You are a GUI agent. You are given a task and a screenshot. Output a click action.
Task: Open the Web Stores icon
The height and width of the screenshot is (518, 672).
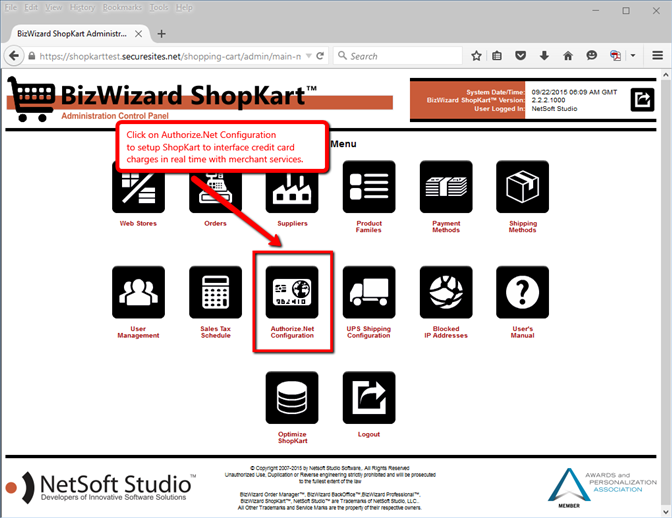point(138,187)
